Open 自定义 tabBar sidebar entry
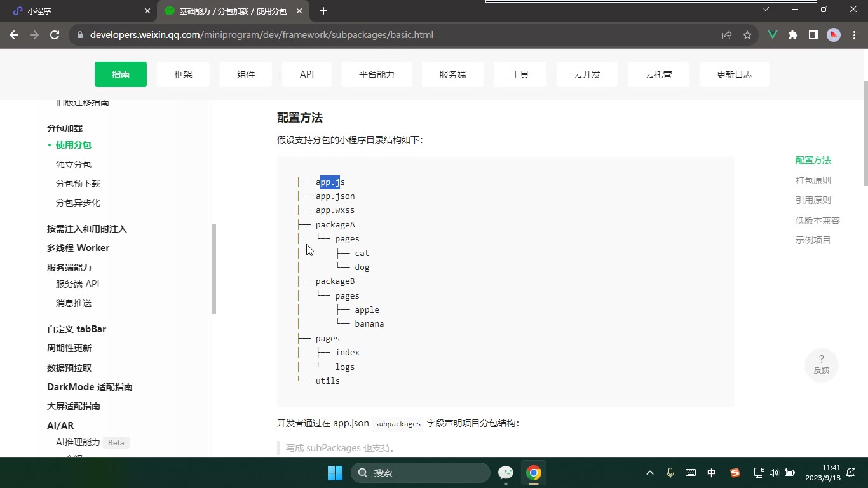 (x=76, y=329)
